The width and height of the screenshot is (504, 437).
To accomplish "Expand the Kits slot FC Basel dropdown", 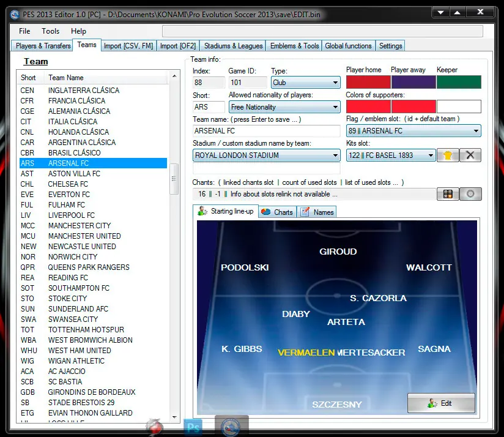I will 391,155.
